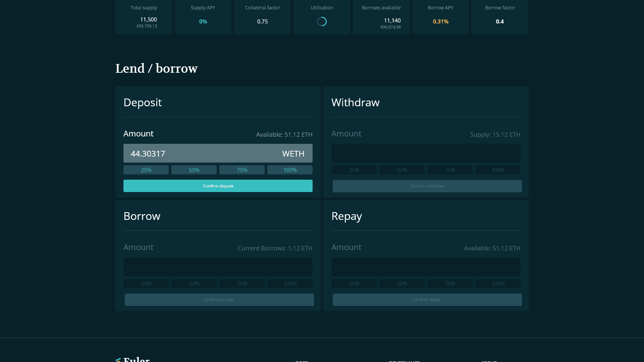Click the WETH token label in deposit field
The height and width of the screenshot is (362, 644).
293,154
